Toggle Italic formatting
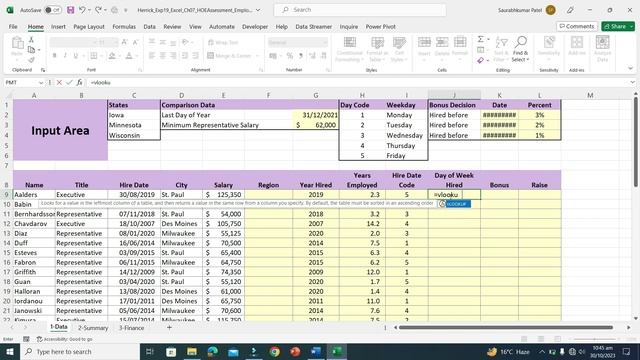 pyautogui.click(x=65, y=56)
